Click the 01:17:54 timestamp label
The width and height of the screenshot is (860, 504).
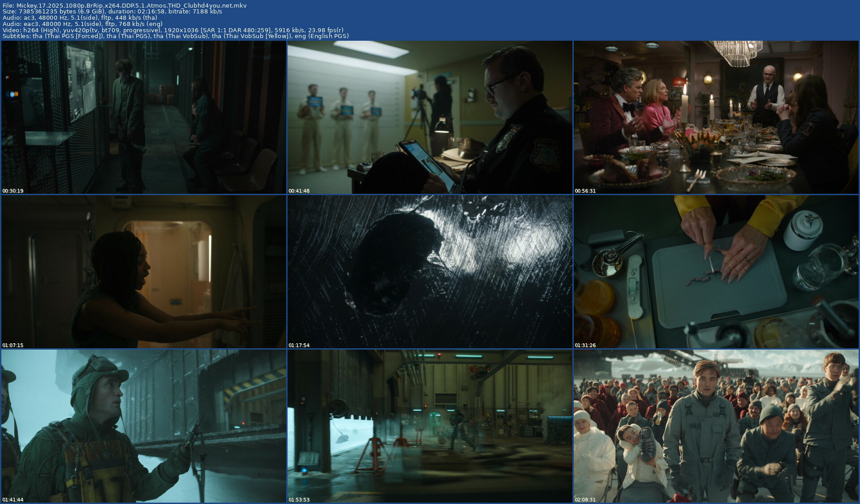[299, 345]
